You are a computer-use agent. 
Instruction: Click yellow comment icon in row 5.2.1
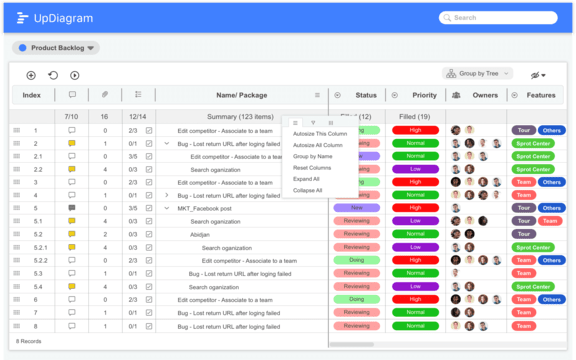point(72,247)
